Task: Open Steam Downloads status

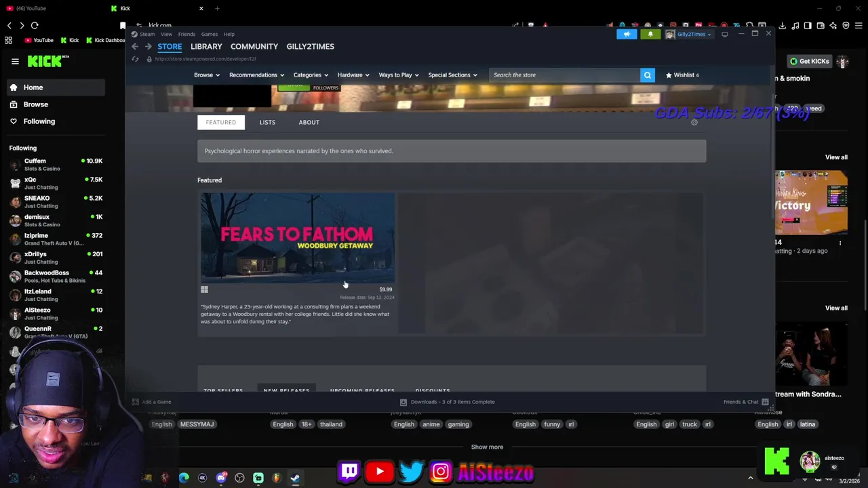Action: coord(448,402)
